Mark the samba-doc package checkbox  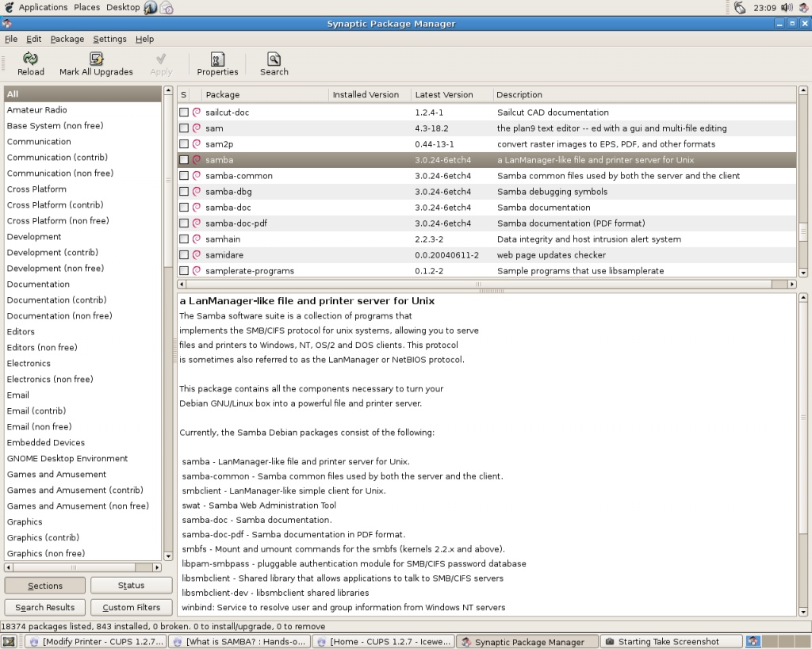[x=184, y=208]
